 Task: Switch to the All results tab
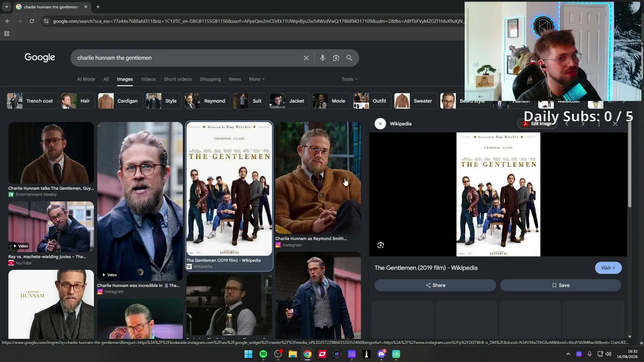(x=106, y=79)
